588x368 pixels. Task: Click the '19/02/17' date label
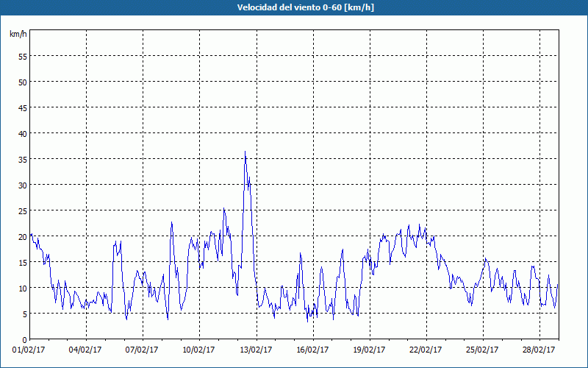(370, 350)
